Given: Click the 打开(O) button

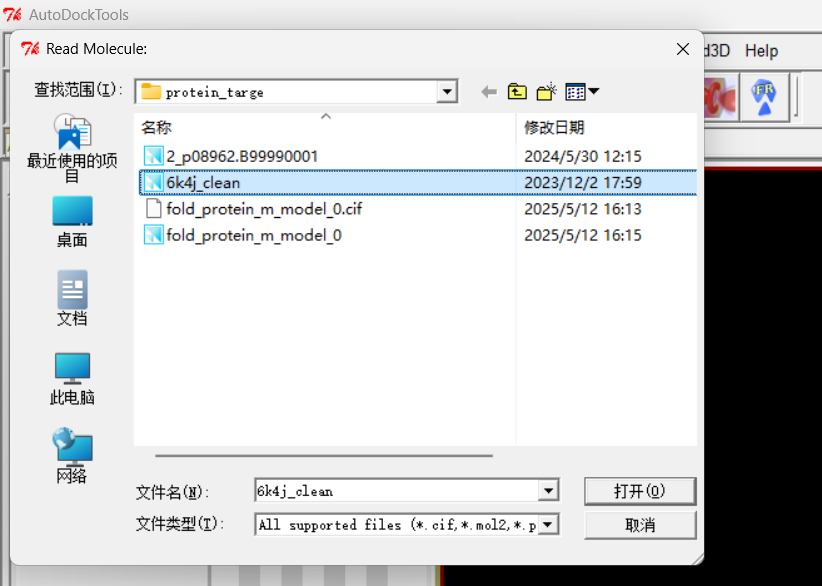Looking at the screenshot, I should [640, 491].
